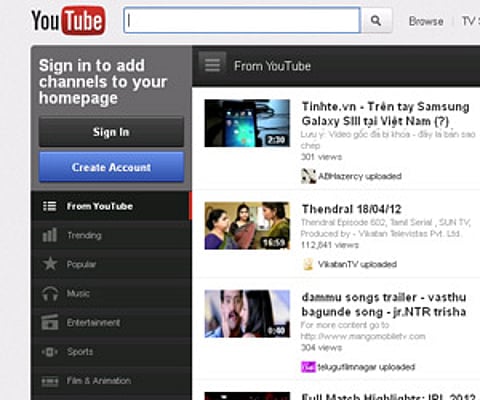Click the YouTube logo

click(68, 21)
